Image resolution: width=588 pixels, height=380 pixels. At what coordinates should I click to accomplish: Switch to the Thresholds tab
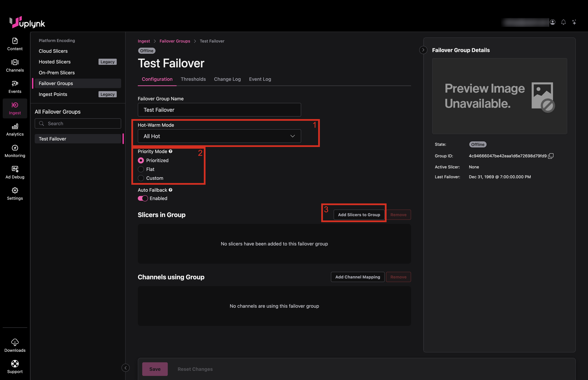pyautogui.click(x=193, y=79)
